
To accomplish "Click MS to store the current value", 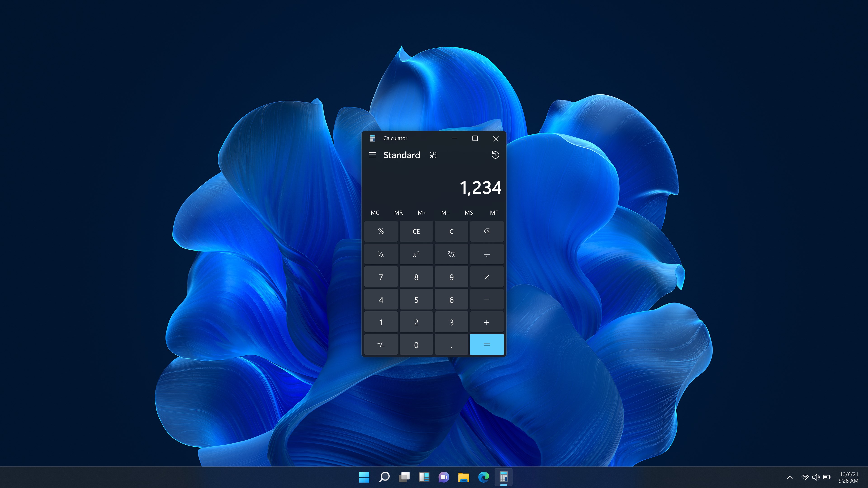I will pyautogui.click(x=469, y=213).
